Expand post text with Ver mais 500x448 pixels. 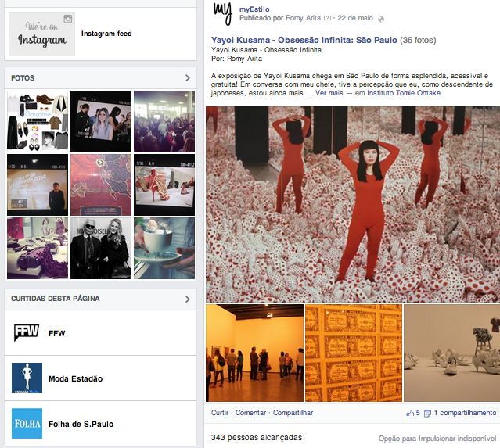click(329, 93)
